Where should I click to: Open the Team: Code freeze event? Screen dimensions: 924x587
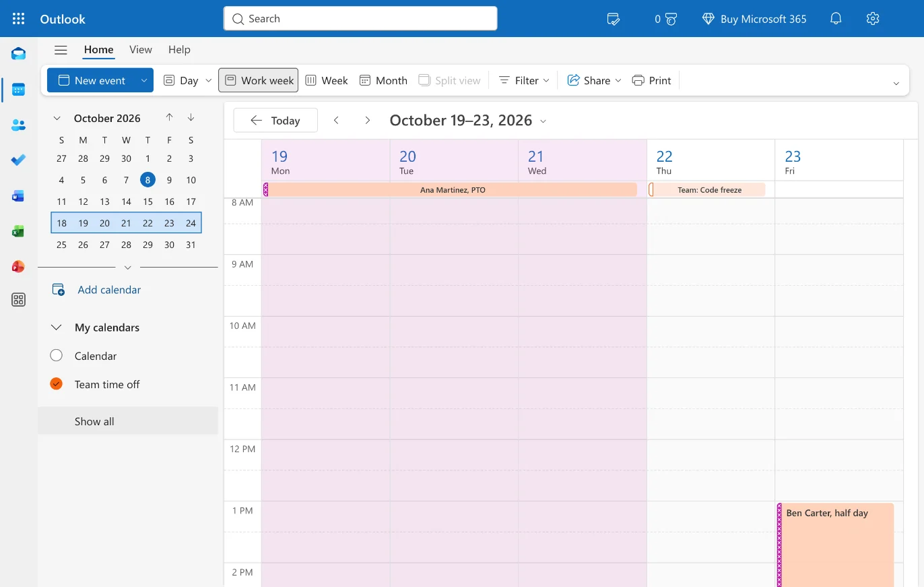coord(707,189)
